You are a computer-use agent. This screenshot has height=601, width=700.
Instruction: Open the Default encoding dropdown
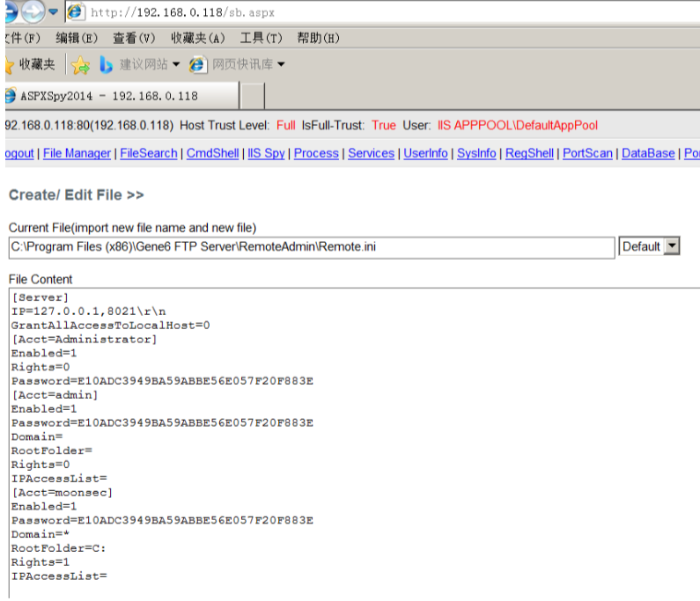(649, 246)
